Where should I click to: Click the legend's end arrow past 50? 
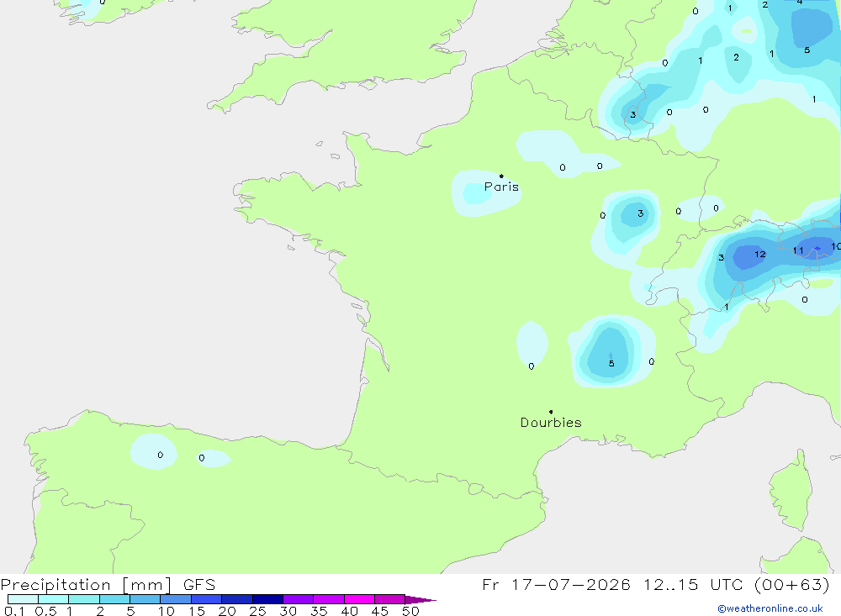pos(420,600)
